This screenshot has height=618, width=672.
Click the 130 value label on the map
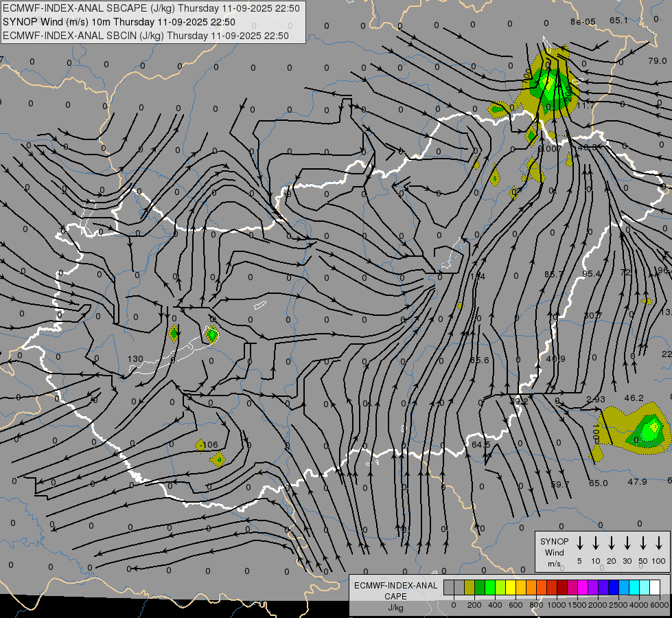[135, 359]
